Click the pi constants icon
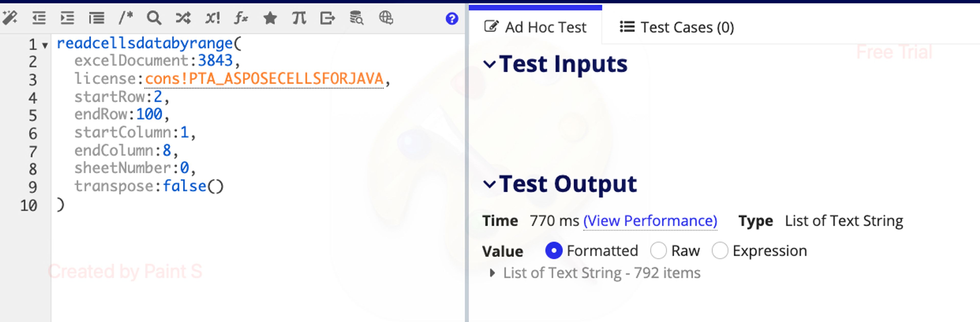Screen dimensions: 980x322 point(299,18)
